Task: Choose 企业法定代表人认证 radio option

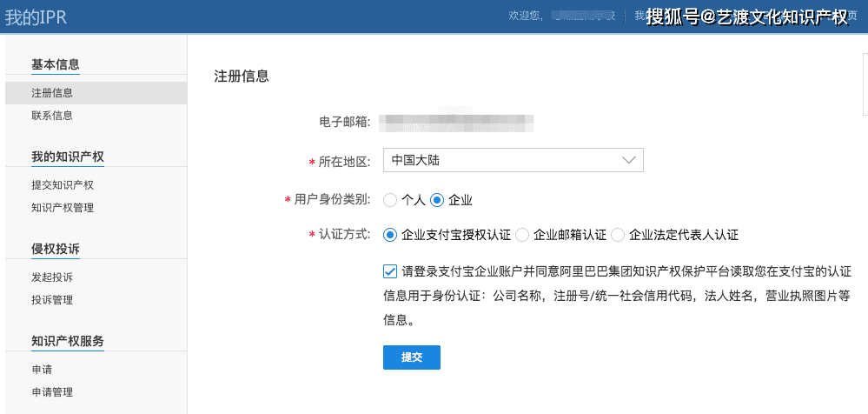Action: 618,235
